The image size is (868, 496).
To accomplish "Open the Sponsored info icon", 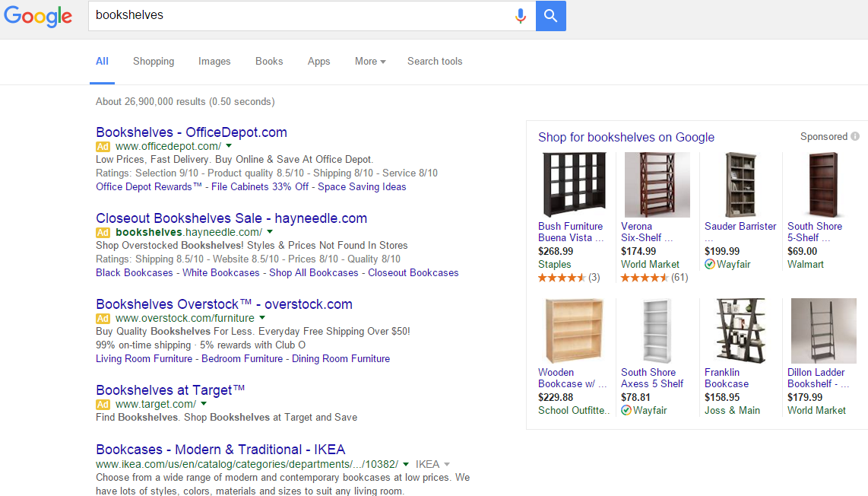I will [855, 136].
